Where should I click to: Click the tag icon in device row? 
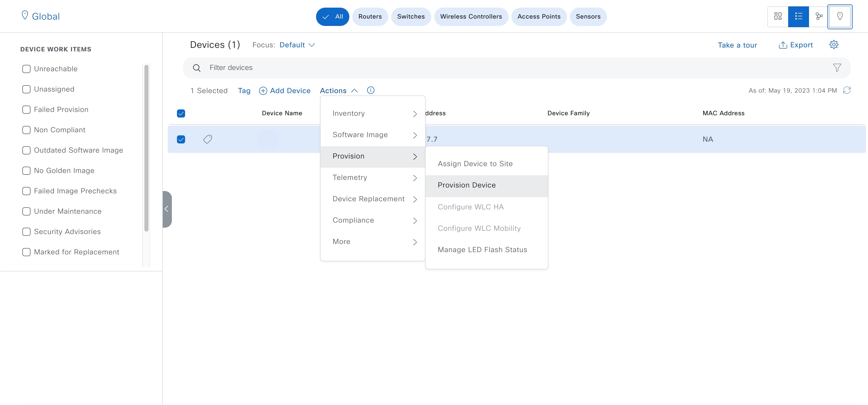click(x=207, y=139)
